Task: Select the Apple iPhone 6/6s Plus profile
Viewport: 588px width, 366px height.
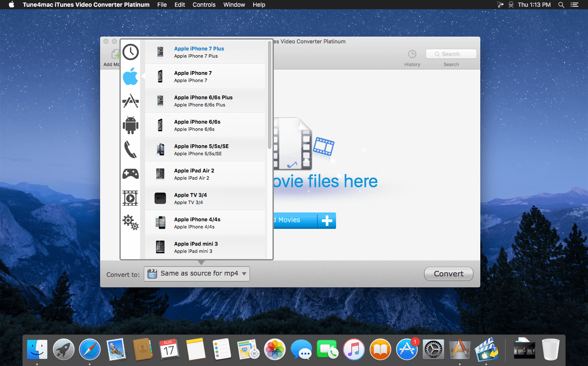Action: pos(205,101)
